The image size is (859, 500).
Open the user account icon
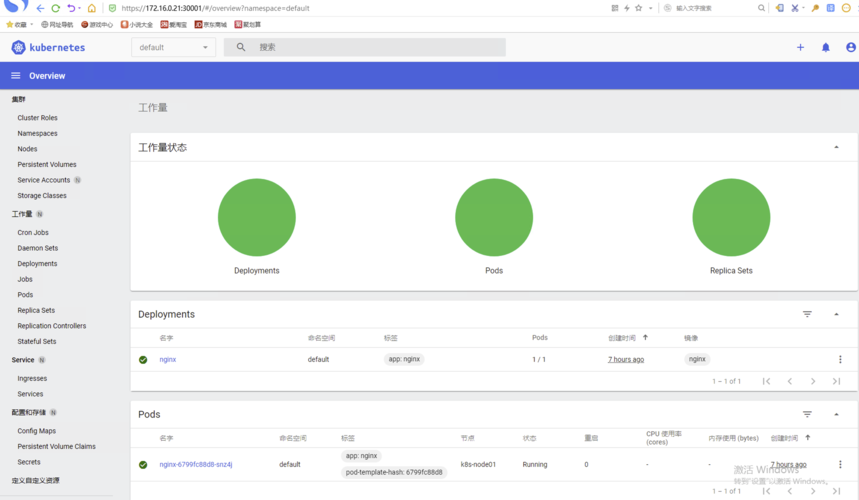pyautogui.click(x=851, y=48)
